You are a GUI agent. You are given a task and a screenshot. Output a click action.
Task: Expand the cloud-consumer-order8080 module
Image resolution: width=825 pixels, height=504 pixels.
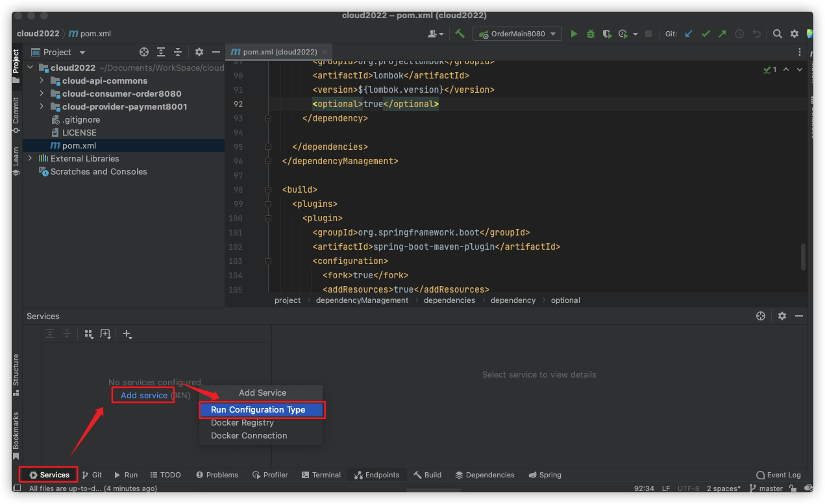(x=42, y=93)
